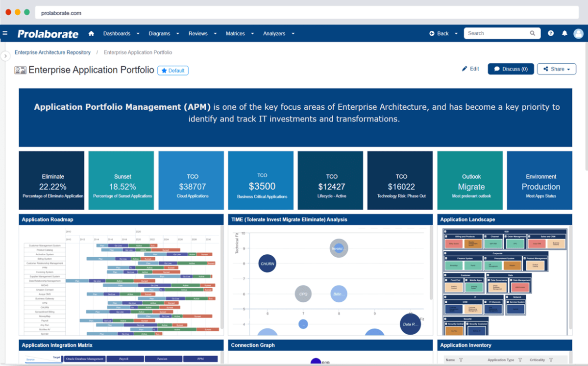Collapse the Corporate group in Application Landscape
The image size is (588, 366).
[x=446, y=253]
